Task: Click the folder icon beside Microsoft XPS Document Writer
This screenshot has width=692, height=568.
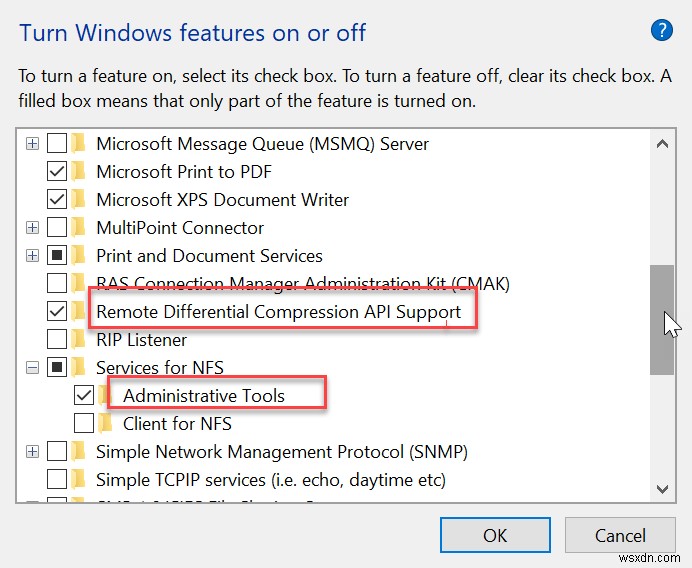Action: point(79,199)
